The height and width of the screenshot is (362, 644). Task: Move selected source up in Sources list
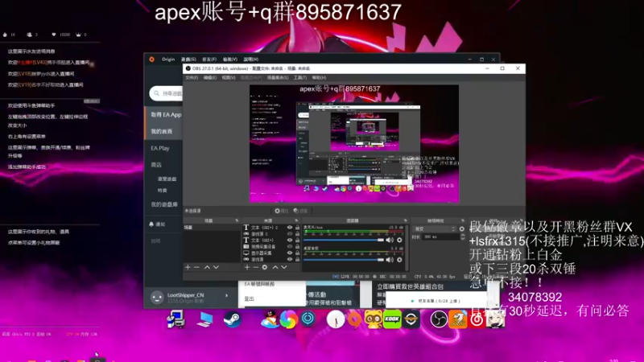click(275, 267)
